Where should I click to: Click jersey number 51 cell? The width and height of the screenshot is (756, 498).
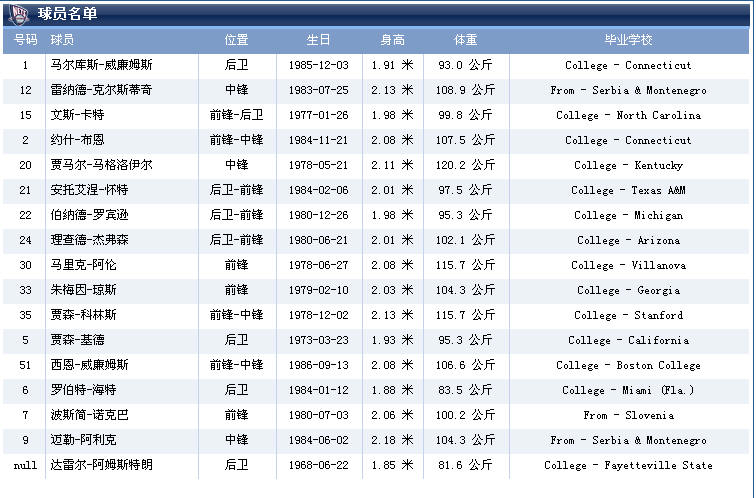point(25,365)
